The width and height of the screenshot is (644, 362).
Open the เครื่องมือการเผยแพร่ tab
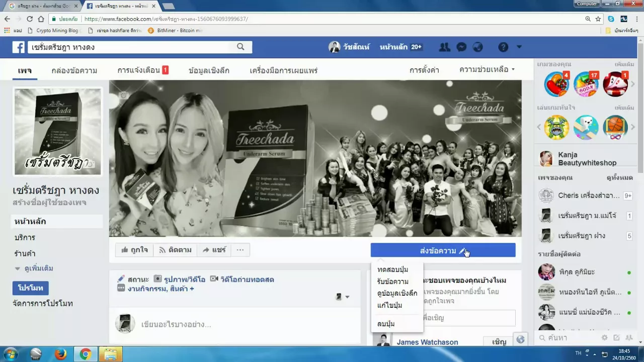pos(284,70)
